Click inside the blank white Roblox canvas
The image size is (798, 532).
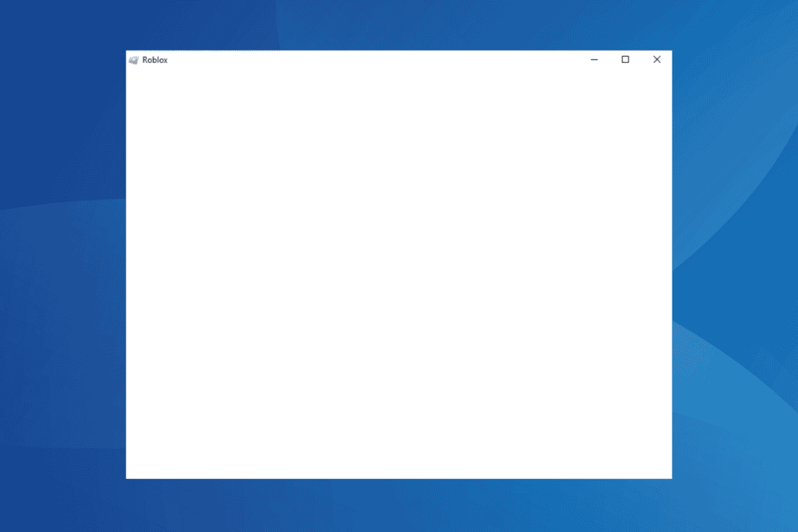pos(399,273)
